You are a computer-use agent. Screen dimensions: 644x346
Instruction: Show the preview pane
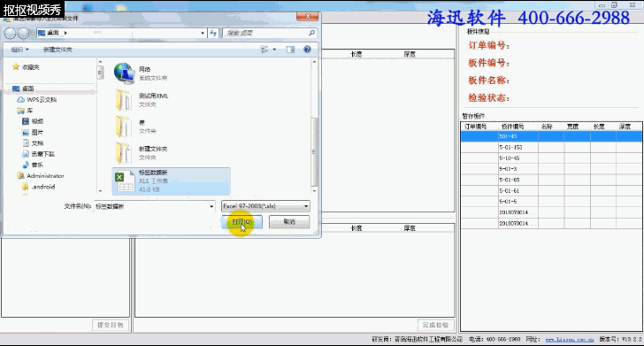pos(290,50)
